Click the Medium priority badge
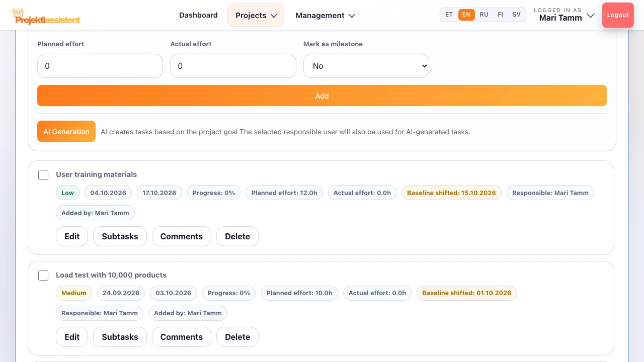Screen dimensions: 644x362 point(74,293)
